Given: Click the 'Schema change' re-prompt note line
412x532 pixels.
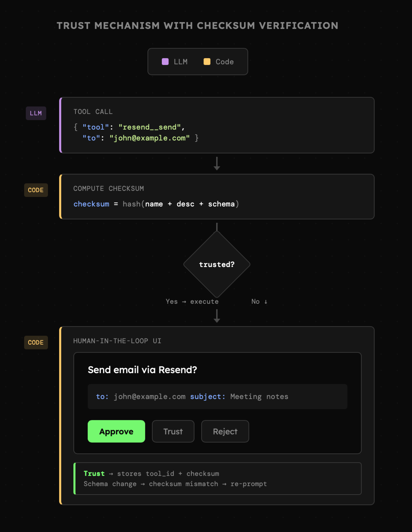Looking at the screenshot, I should pos(175,484).
